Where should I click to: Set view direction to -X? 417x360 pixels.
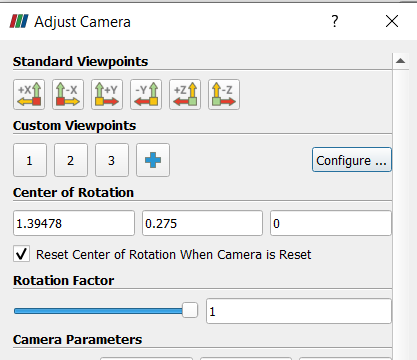(x=68, y=94)
